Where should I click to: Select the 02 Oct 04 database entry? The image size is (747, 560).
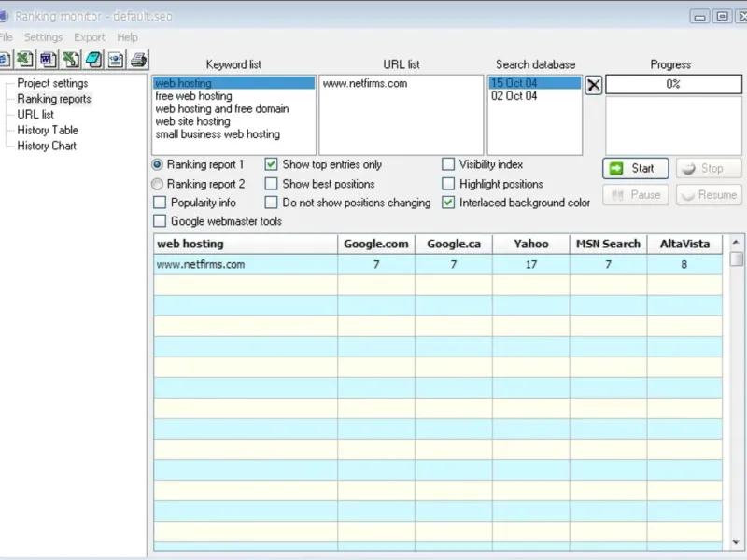514,96
